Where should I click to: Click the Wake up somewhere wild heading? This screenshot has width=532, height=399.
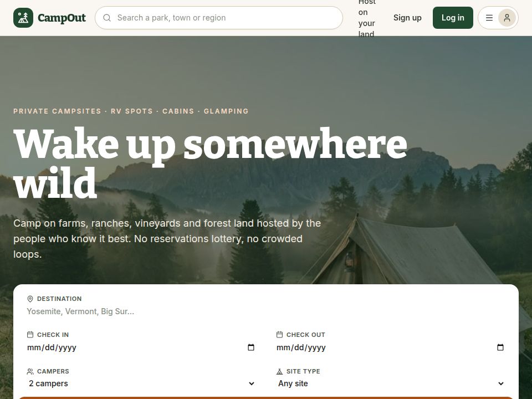(x=211, y=163)
